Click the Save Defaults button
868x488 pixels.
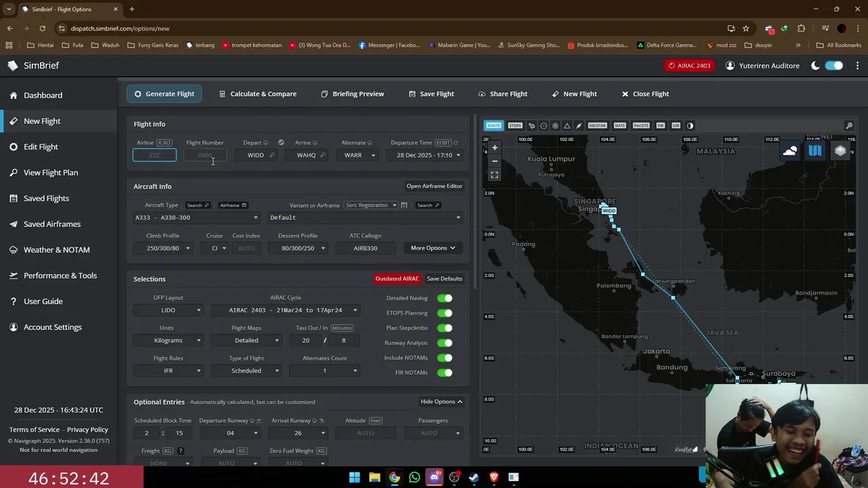(444, 279)
